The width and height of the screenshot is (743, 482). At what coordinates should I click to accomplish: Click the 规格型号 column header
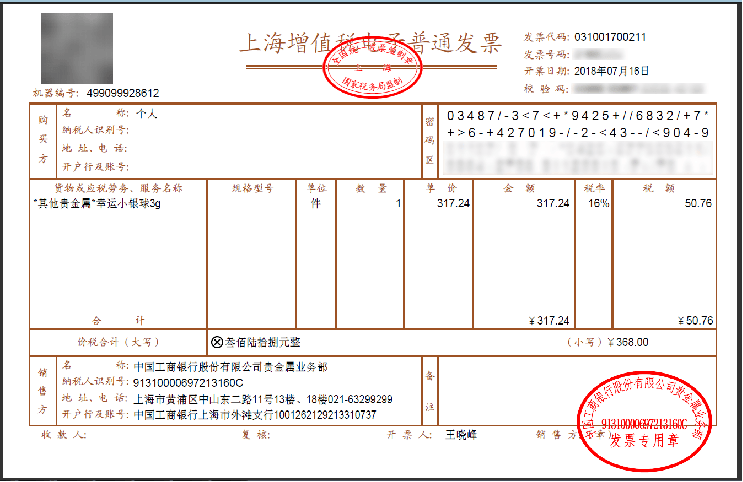[x=252, y=188]
